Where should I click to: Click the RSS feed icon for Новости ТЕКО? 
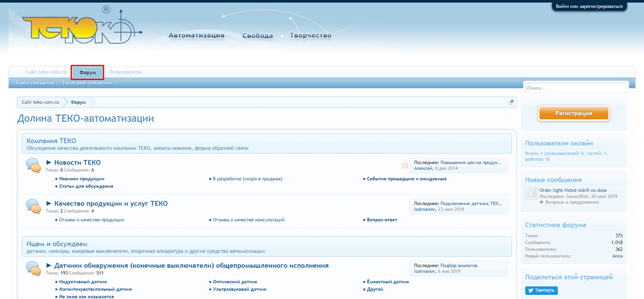(405, 165)
